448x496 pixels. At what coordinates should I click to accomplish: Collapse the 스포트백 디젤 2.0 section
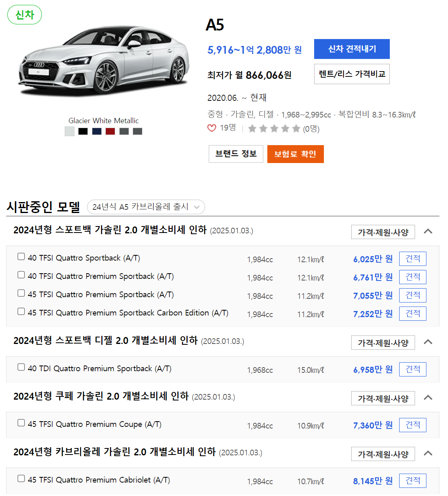(428, 342)
